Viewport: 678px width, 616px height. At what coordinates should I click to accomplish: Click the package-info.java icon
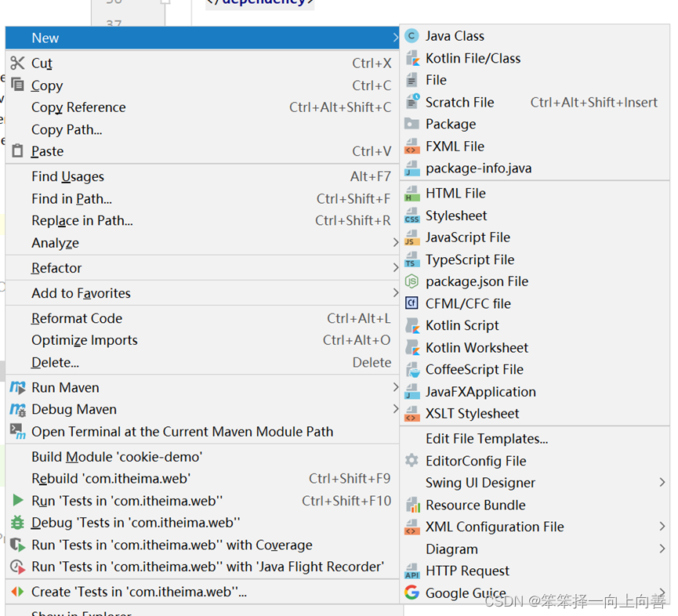pos(412,168)
